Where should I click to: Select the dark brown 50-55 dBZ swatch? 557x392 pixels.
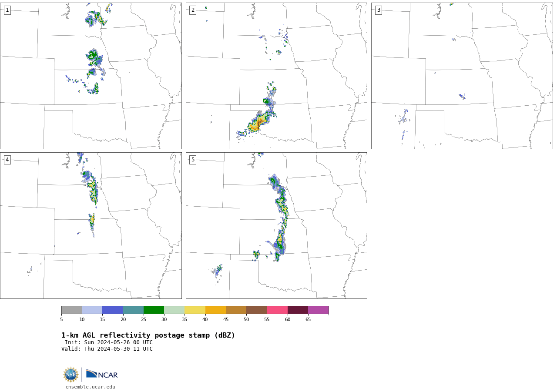[x=256, y=310]
